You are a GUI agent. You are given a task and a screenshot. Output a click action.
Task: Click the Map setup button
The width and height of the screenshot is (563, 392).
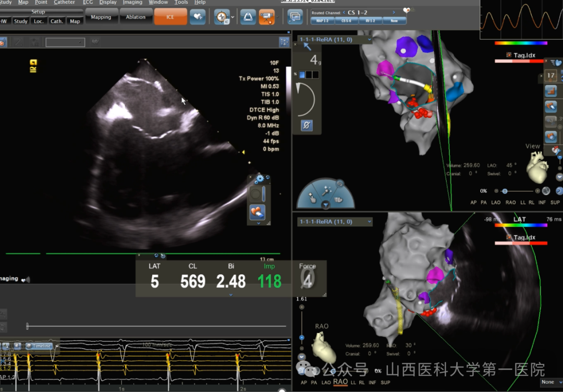75,21
